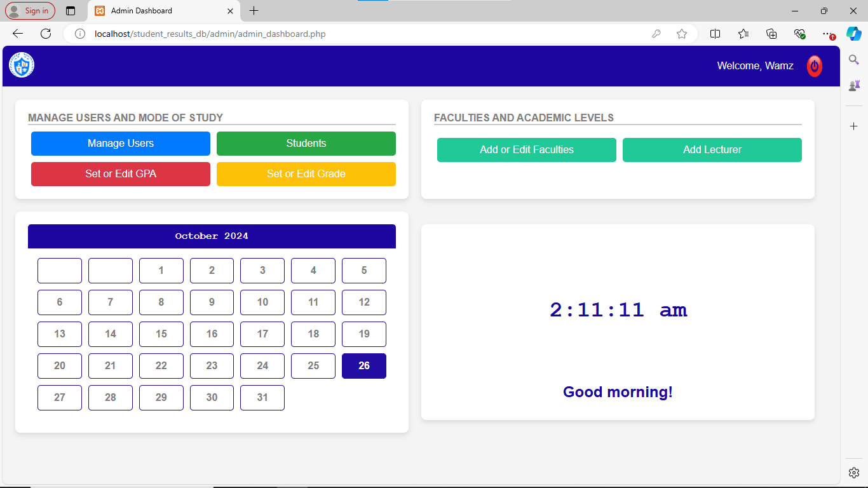868x488 pixels.
Task: Open the browser split screen icon
Action: (715, 34)
